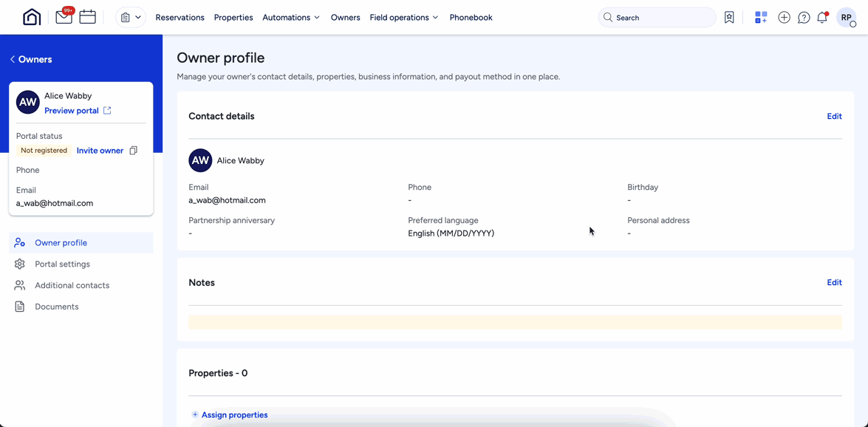Go back to Owners list
The width and height of the screenshot is (868, 427).
pyautogui.click(x=31, y=59)
